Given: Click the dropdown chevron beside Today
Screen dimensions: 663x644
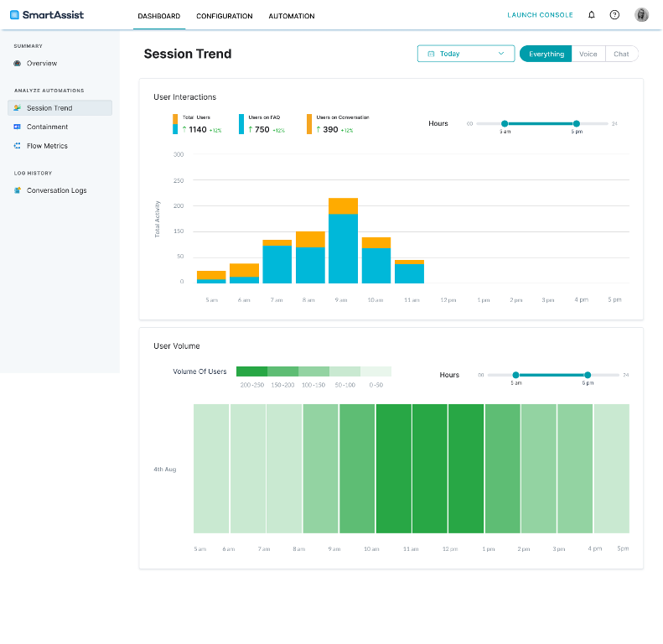Looking at the screenshot, I should [501, 54].
